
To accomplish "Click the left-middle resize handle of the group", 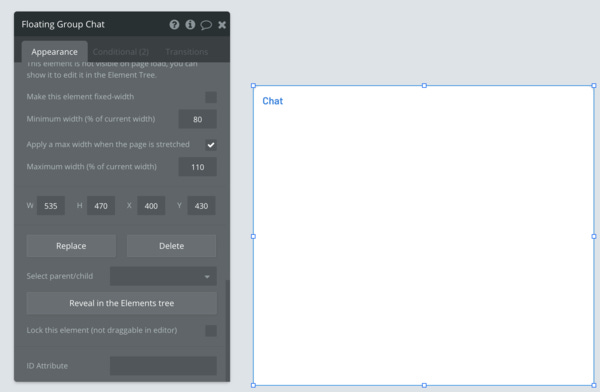I will coord(253,237).
